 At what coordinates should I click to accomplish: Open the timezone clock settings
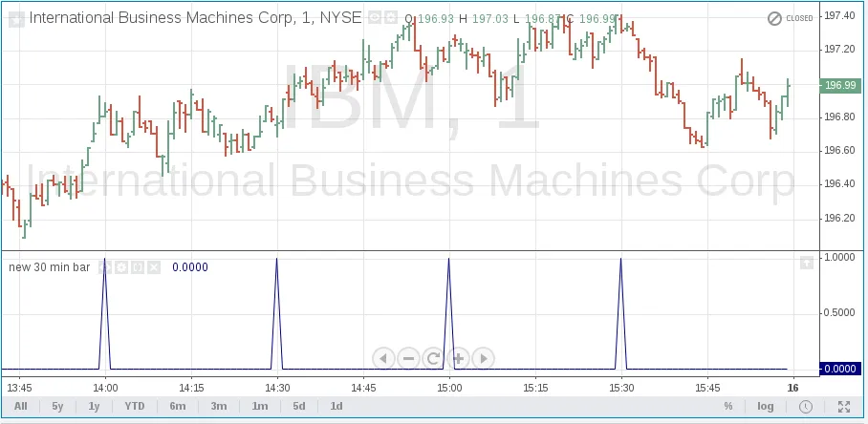(x=806, y=406)
